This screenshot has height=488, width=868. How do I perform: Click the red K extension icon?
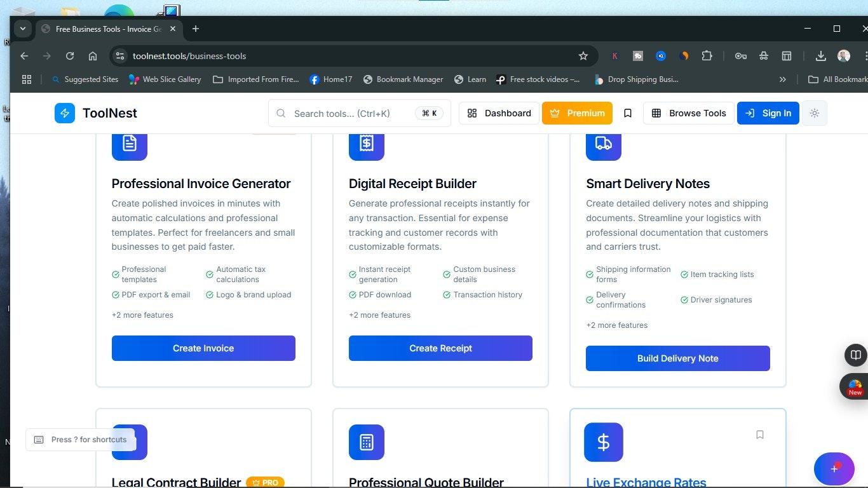(615, 56)
